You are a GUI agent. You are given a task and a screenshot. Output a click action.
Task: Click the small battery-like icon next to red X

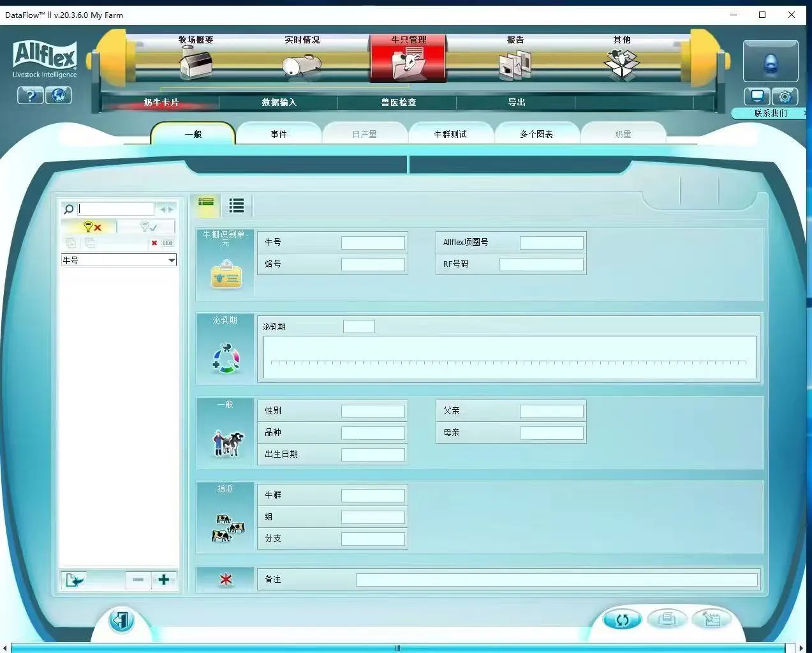point(168,243)
